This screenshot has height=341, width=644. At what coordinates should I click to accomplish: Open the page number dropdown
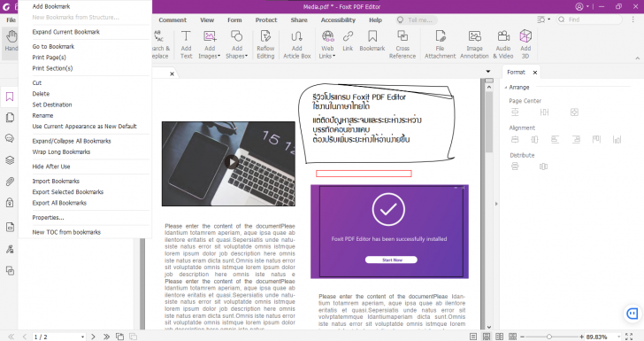82,337
